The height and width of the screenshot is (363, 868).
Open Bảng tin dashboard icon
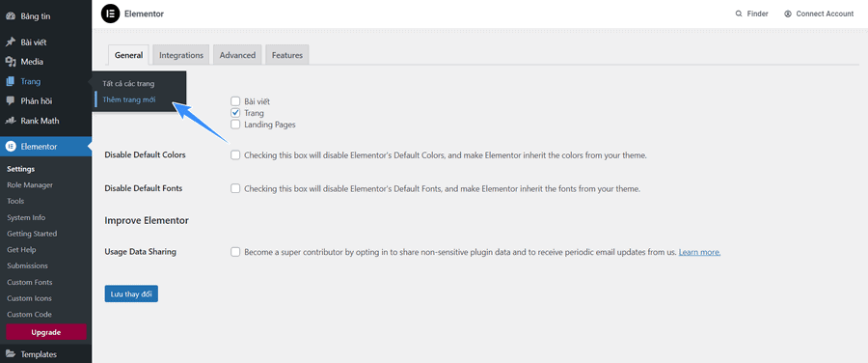point(10,16)
